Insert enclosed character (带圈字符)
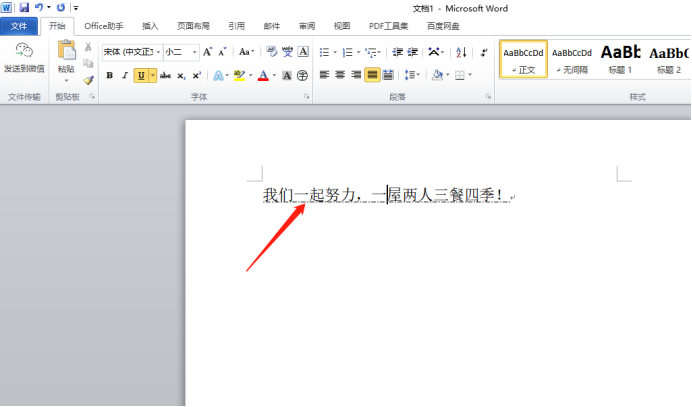Image resolution: width=692 pixels, height=407 pixels. click(302, 75)
